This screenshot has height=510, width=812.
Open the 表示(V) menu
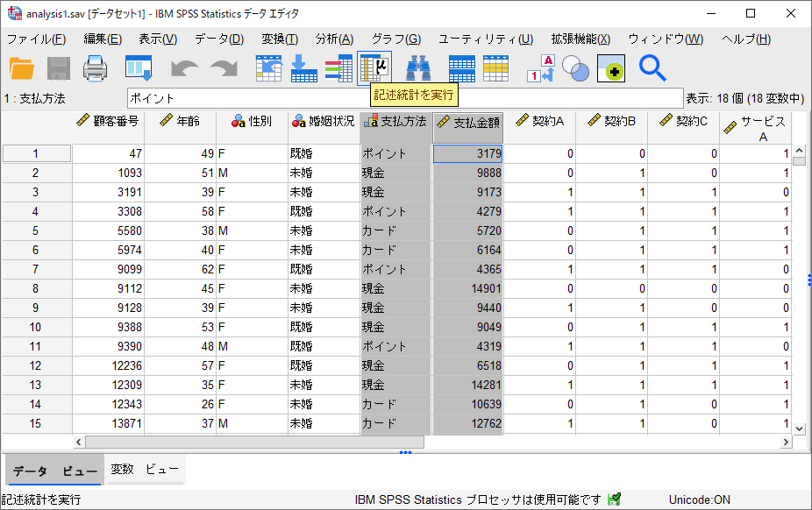(158, 39)
